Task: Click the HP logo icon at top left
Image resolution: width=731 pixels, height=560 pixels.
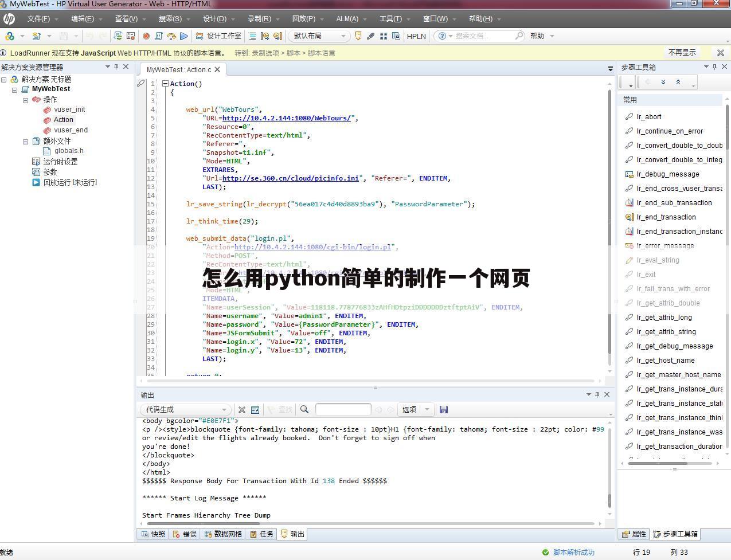Action: coord(9,19)
